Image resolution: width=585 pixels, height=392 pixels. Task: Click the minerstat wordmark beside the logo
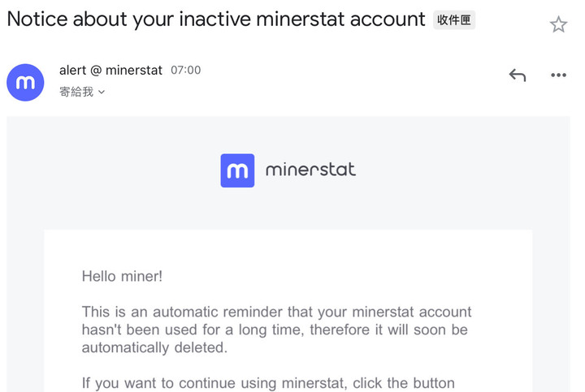pos(310,170)
